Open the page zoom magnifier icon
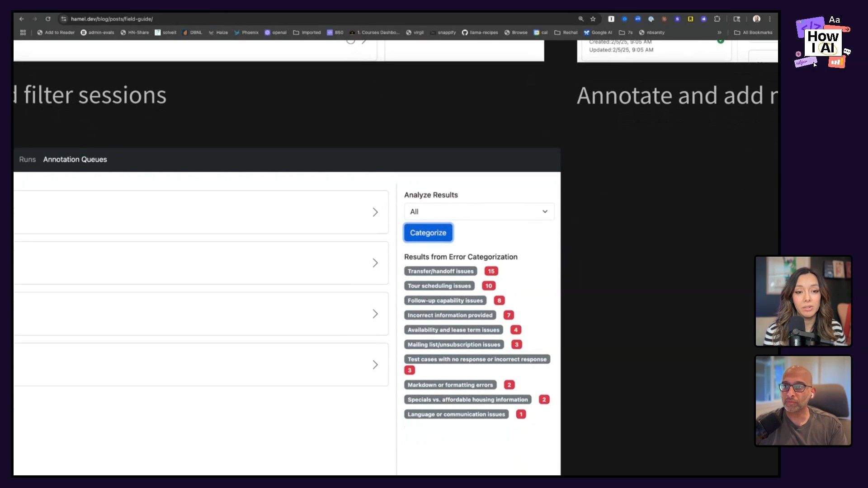Screen dimensions: 868x488 pos(581,19)
